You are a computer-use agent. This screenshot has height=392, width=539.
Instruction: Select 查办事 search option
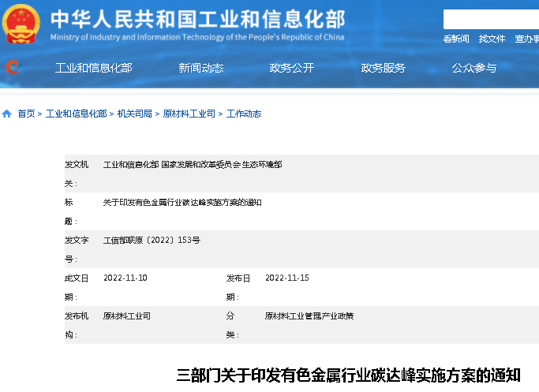(x=526, y=39)
